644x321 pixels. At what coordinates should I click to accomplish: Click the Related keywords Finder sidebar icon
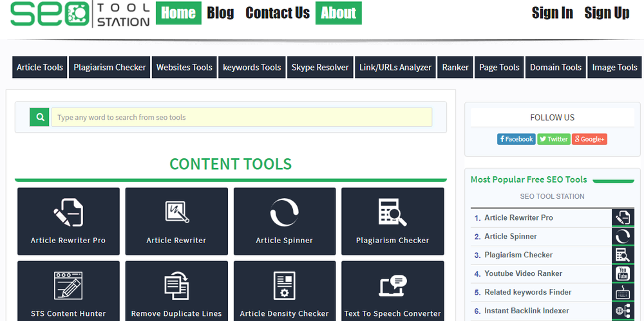623,292
